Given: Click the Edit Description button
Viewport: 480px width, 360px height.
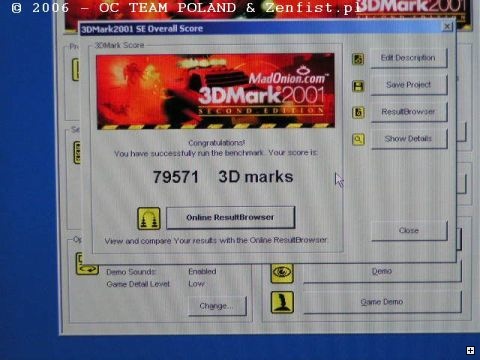Looking at the screenshot, I should coord(409,58).
